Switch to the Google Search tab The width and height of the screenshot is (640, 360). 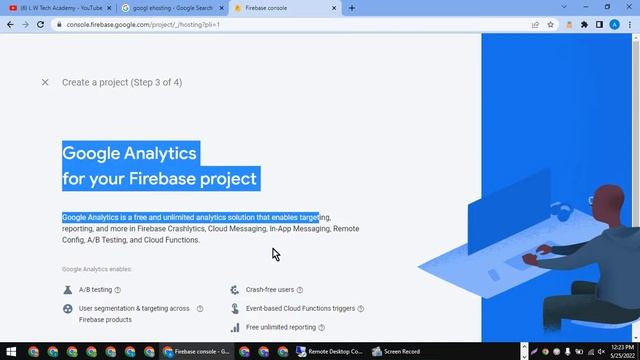171,8
